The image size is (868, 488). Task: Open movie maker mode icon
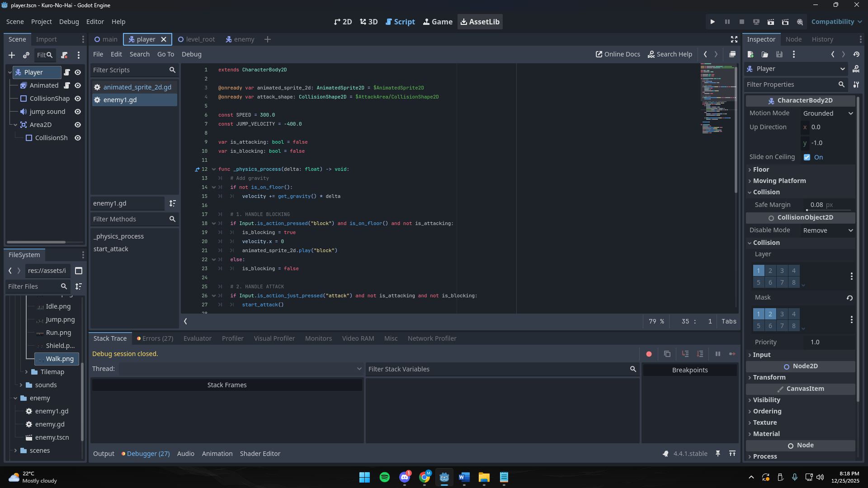(800, 22)
